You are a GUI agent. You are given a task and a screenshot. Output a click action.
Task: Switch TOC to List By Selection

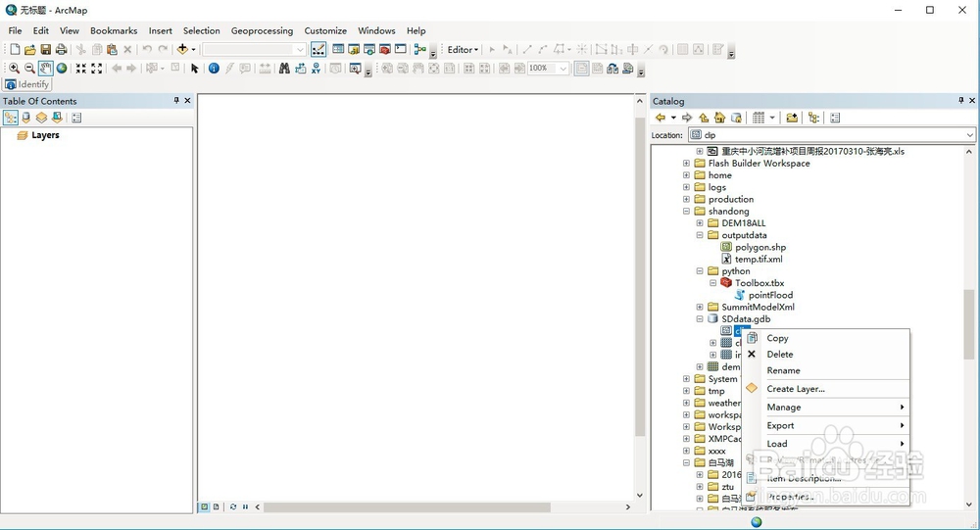(x=57, y=118)
